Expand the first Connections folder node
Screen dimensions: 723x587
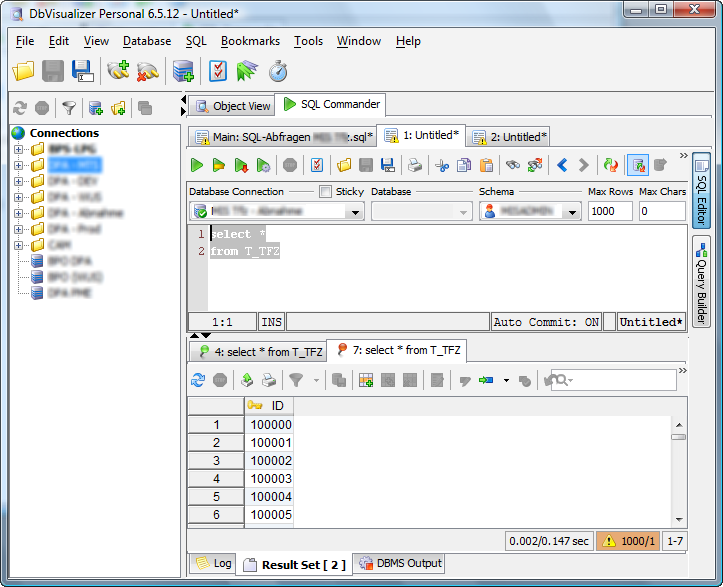point(18,149)
